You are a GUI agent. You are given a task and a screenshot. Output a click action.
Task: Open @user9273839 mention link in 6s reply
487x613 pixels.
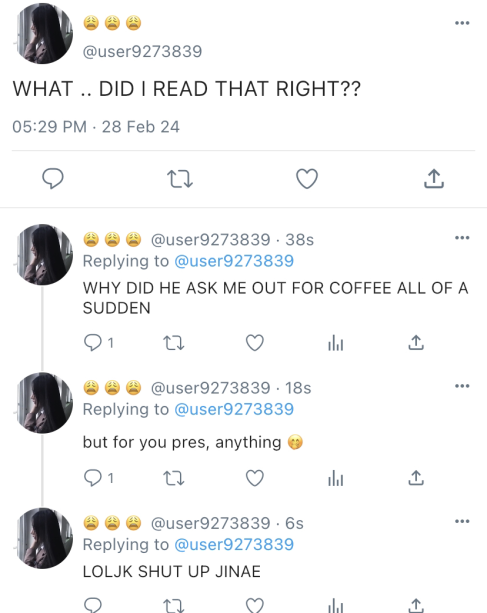pyautogui.click(x=234, y=544)
